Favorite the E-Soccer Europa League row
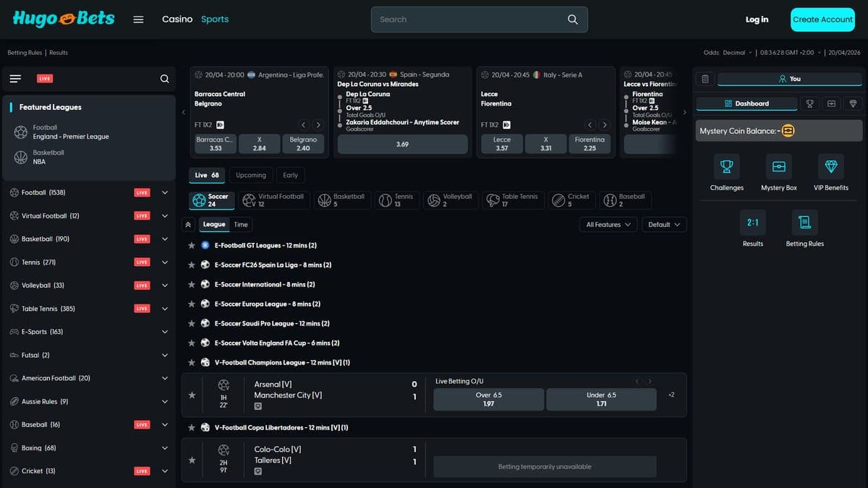 point(192,304)
